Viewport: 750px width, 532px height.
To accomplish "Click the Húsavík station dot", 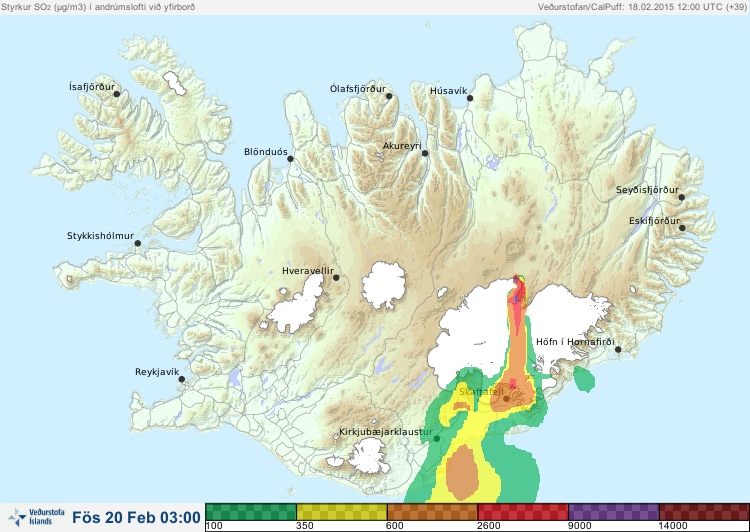I will pyautogui.click(x=470, y=98).
